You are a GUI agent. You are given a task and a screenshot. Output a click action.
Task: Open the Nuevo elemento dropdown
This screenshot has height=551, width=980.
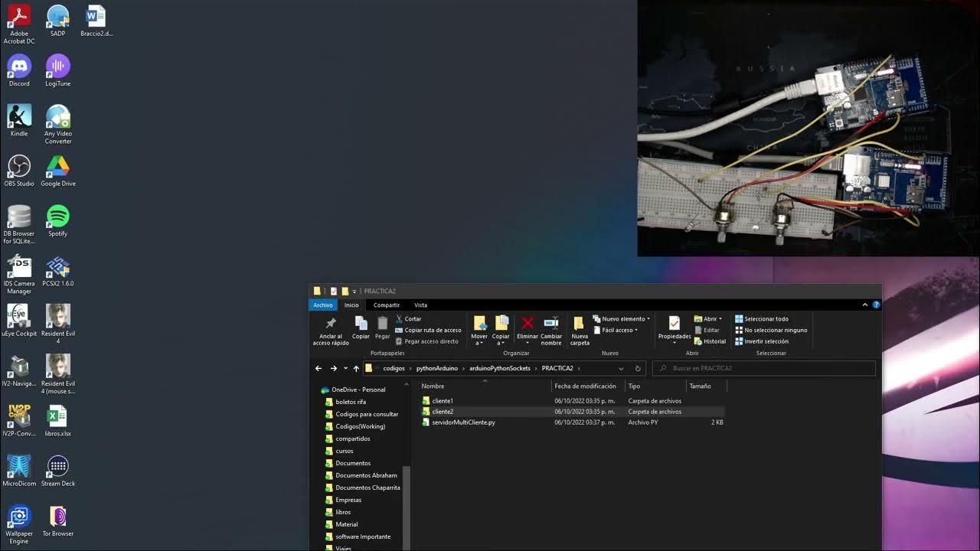click(621, 319)
